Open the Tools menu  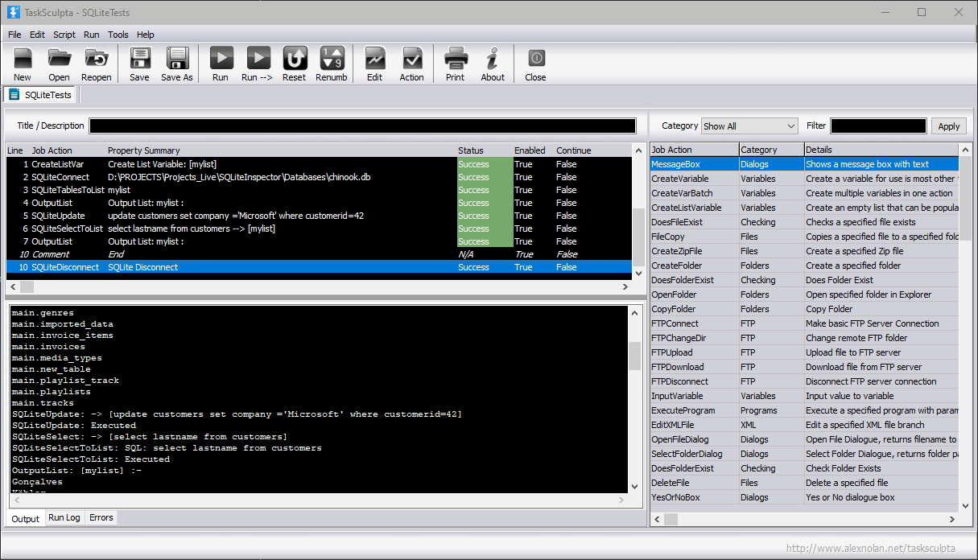click(118, 35)
